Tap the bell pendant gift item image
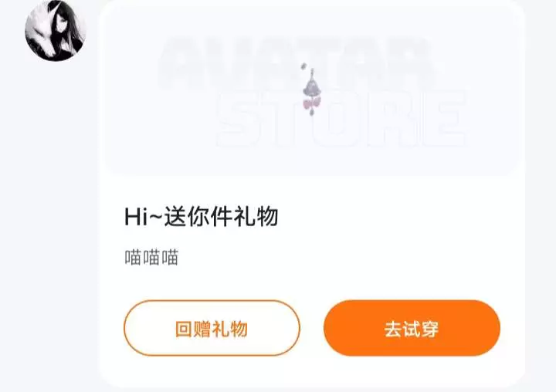Image resolution: width=556 pixels, height=392 pixels. (311, 90)
